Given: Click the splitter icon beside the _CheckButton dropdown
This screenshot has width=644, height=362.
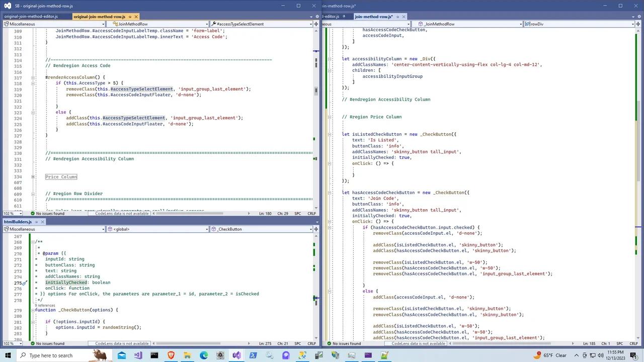Looking at the screenshot, I should [315, 229].
